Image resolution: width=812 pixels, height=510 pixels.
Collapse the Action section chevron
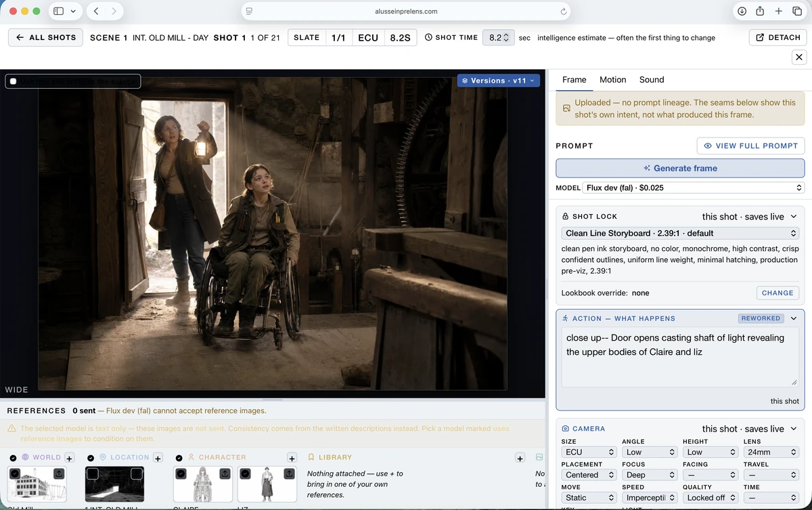(794, 318)
